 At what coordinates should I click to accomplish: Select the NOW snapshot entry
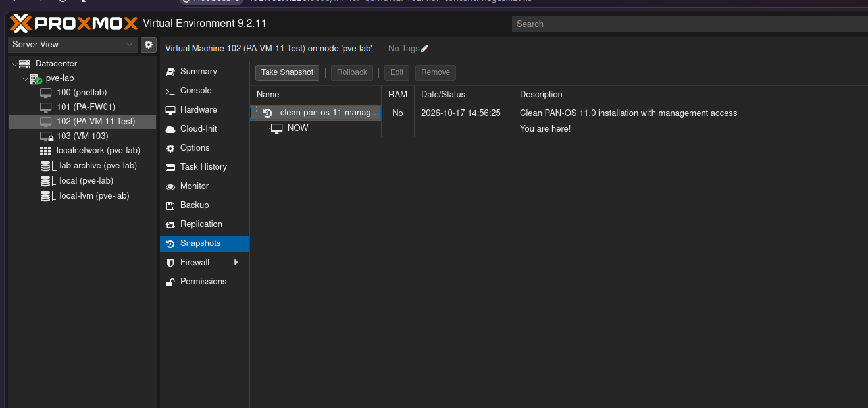(297, 128)
